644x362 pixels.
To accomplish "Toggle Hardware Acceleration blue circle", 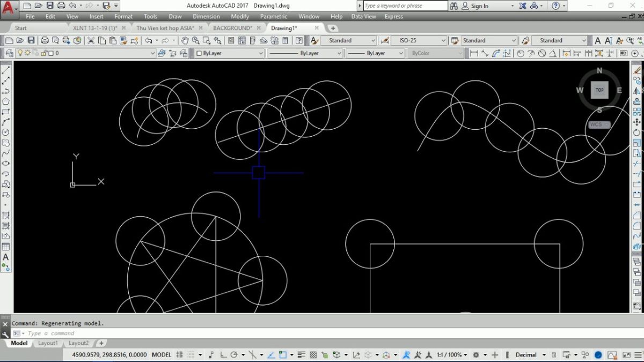I will tap(598, 354).
